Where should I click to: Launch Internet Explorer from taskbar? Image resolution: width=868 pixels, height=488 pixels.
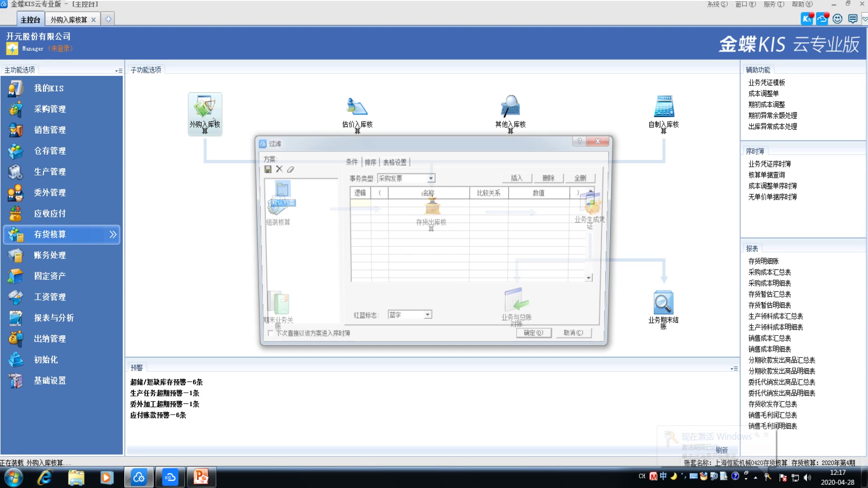coord(45,477)
